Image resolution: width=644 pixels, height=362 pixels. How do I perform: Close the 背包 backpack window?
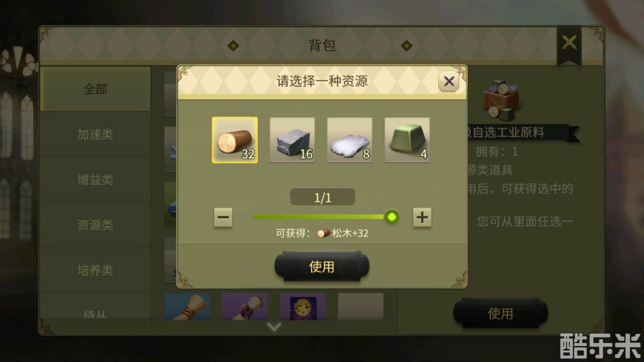click(569, 43)
